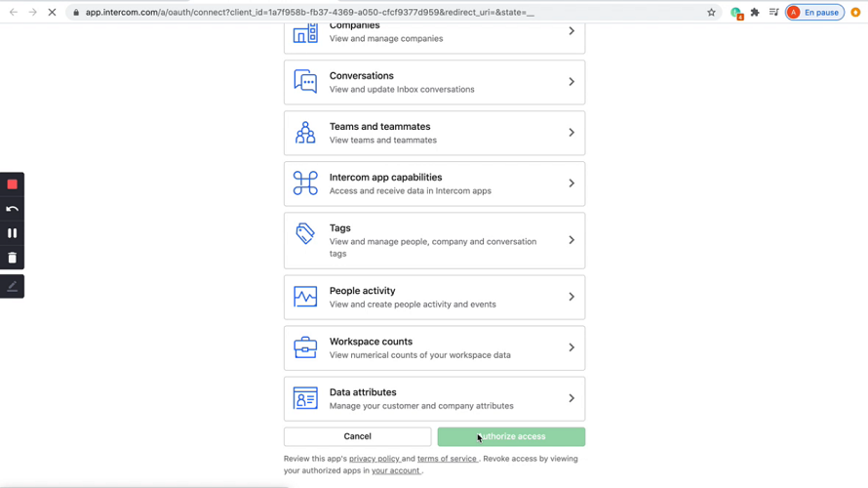Click the 'People activity' heading
This screenshot has height=488, width=868.
363,291
